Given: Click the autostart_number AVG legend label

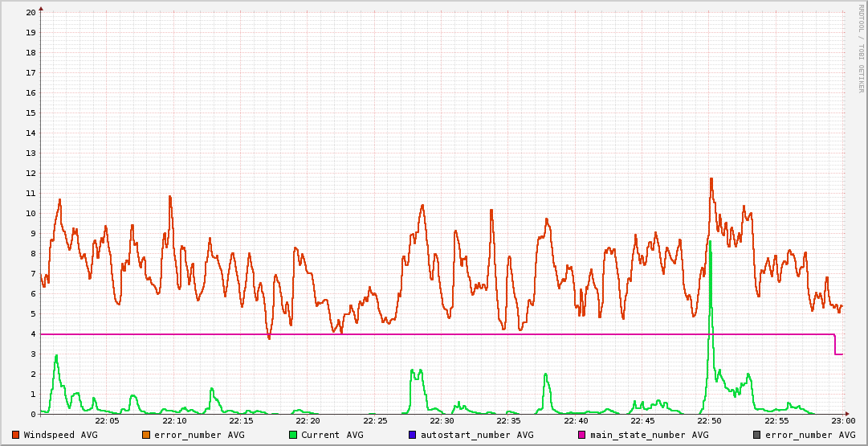Looking at the screenshot, I should click(476, 435).
